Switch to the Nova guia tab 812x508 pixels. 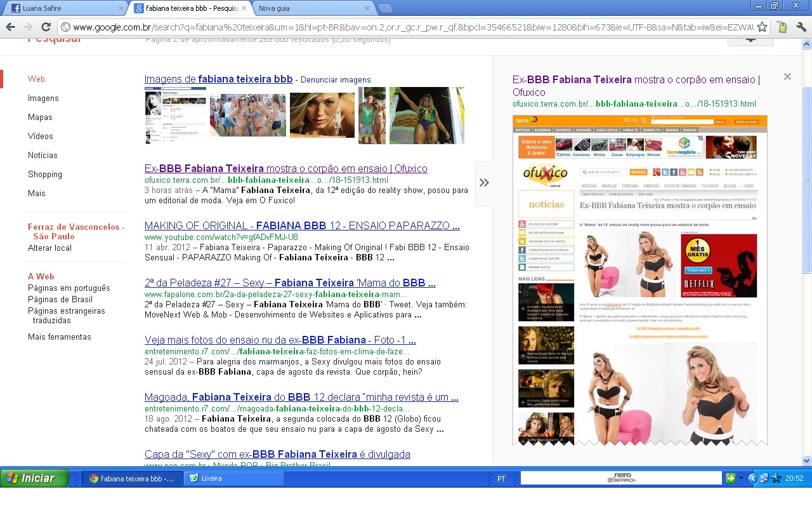click(313, 8)
